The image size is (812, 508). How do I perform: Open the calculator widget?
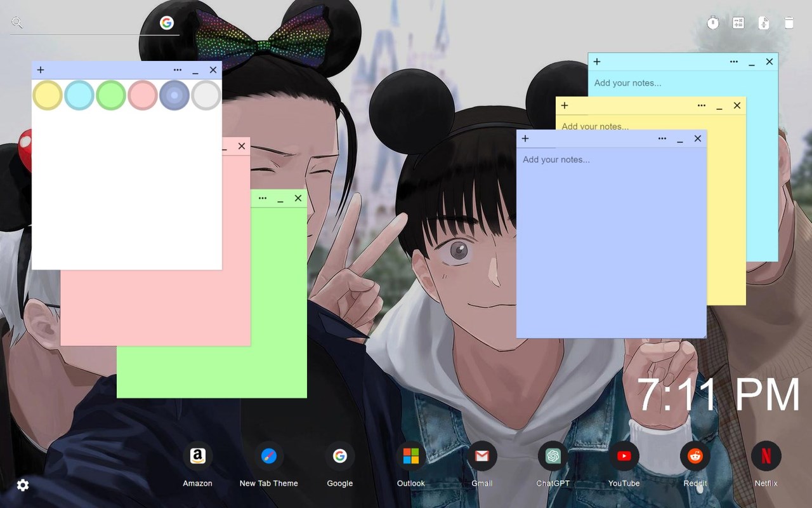tap(738, 23)
